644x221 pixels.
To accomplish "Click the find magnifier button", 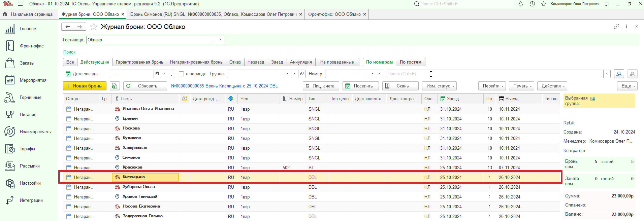I will tap(619, 74).
